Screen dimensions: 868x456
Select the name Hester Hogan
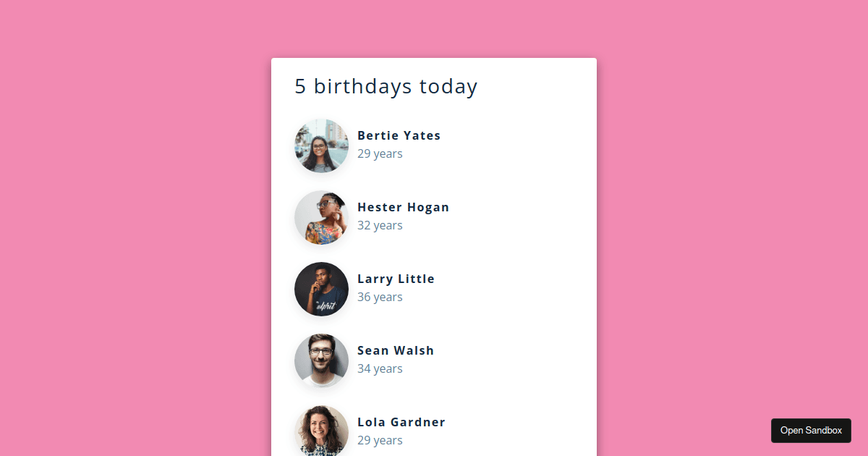(403, 207)
